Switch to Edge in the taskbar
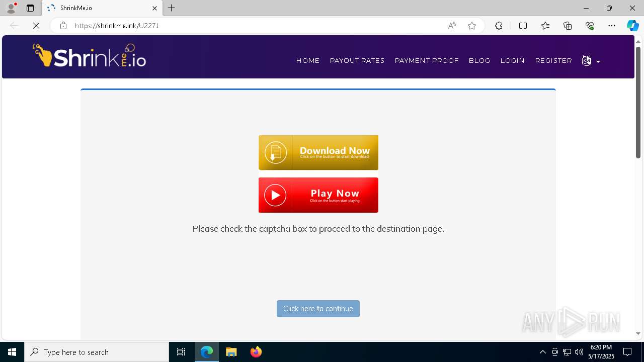 click(x=207, y=352)
